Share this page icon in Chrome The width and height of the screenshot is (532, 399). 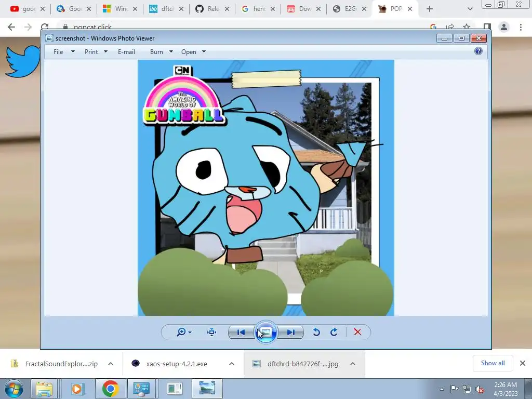(450, 26)
